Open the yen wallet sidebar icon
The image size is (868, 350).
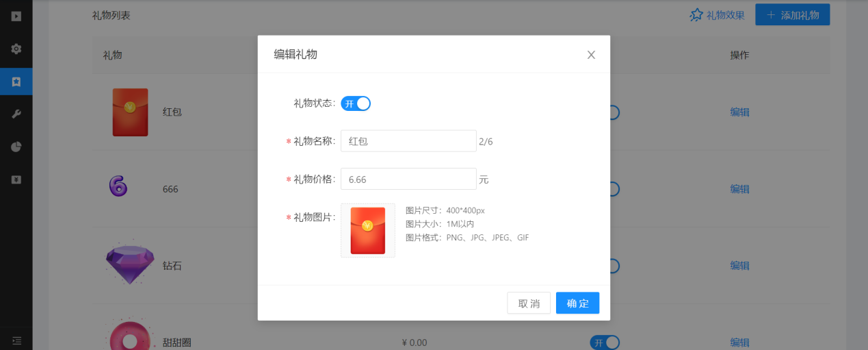(x=16, y=179)
